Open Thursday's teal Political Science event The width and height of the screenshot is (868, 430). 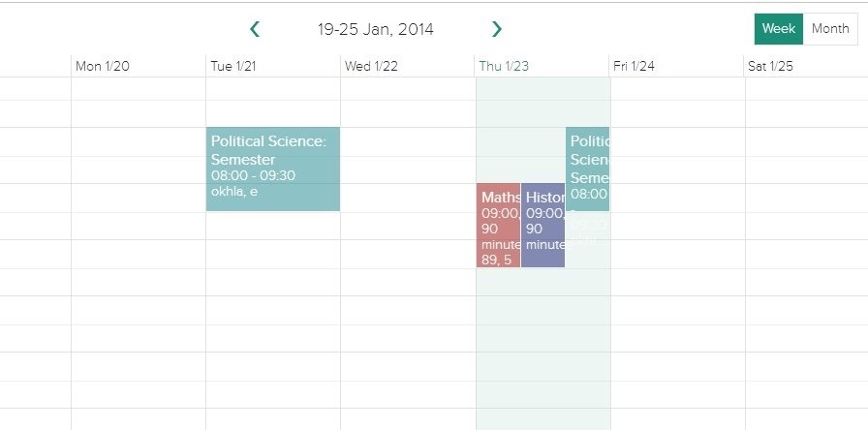point(588,169)
